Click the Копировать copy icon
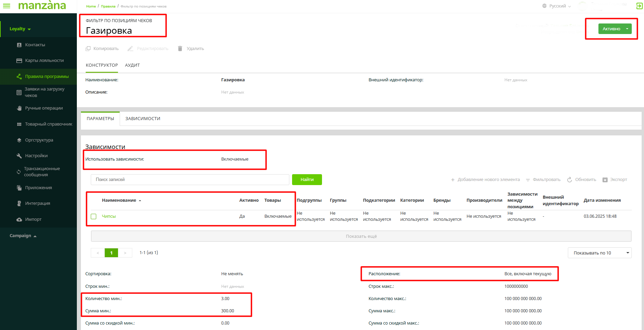The image size is (644, 330). [88, 49]
